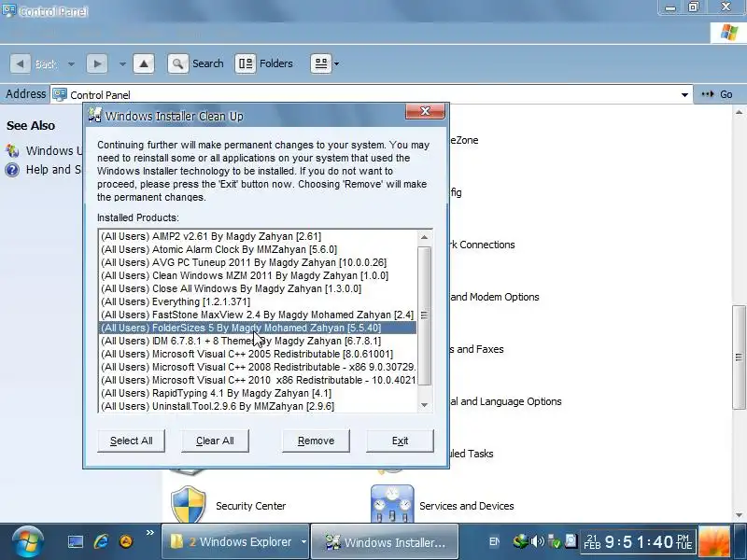Image resolution: width=747 pixels, height=560 pixels.
Task: Toggle the Folders pane button
Action: click(264, 63)
